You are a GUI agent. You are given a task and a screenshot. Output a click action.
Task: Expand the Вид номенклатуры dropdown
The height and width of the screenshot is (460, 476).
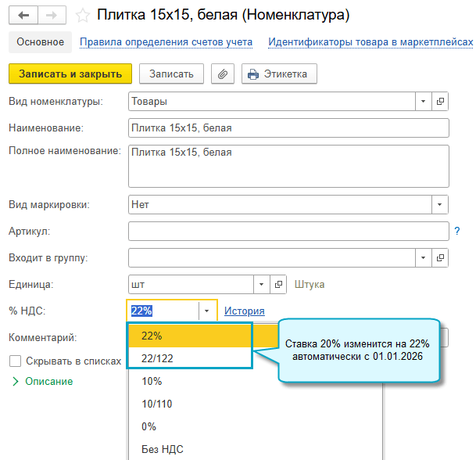tap(423, 102)
